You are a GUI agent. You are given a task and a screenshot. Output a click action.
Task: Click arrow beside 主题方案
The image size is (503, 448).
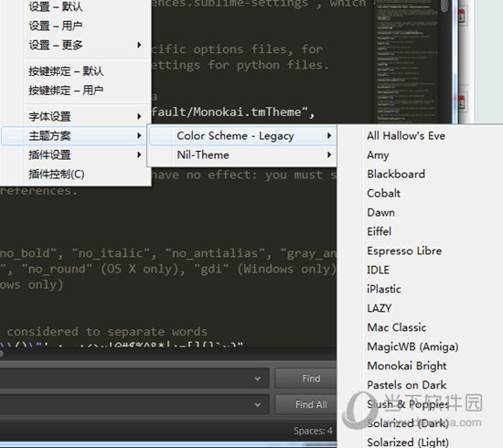[x=139, y=135]
